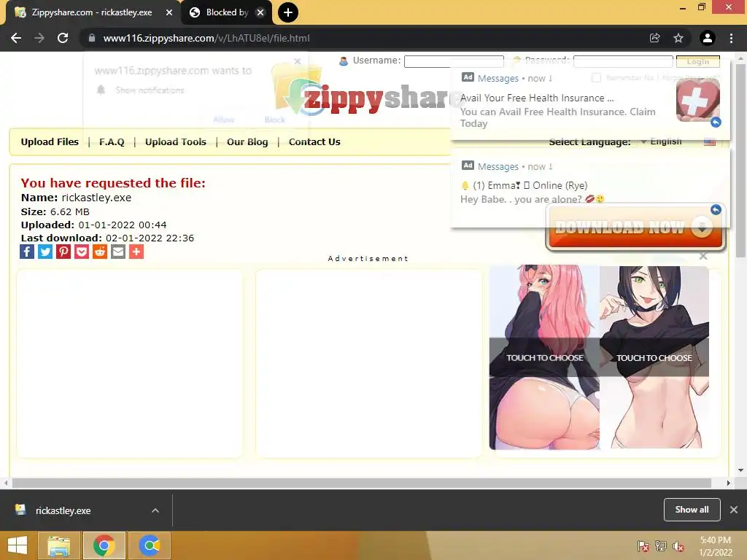
Task: Click the share page icon in address bar
Action: [x=654, y=38]
